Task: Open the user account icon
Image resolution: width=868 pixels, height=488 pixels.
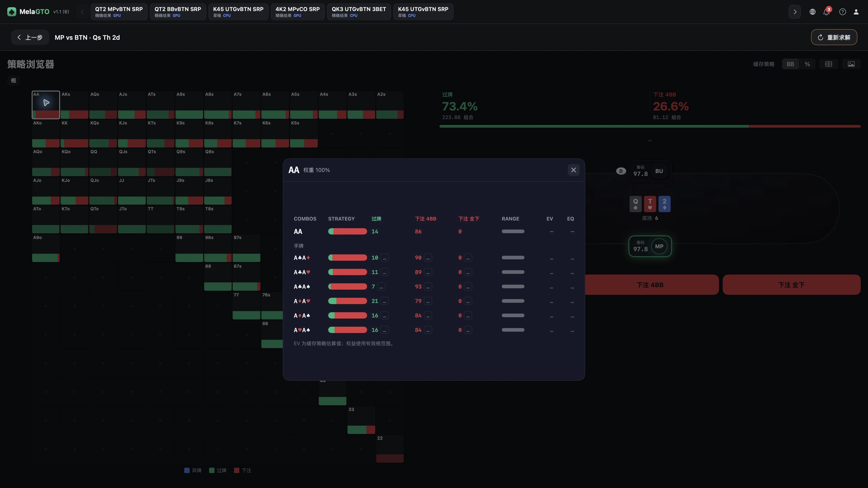Action: (856, 12)
